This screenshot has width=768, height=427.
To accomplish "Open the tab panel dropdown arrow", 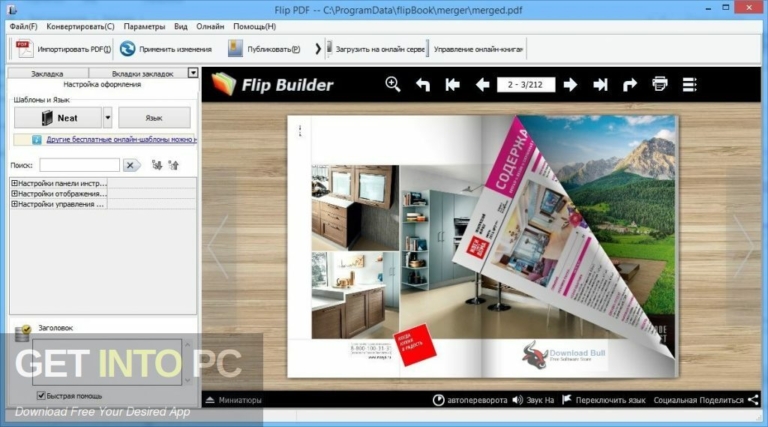I will (x=193, y=73).
